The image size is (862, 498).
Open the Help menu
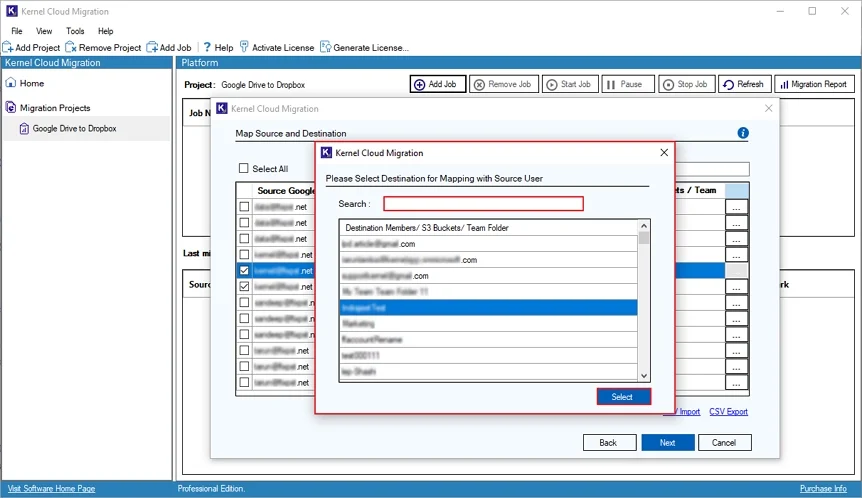[106, 31]
